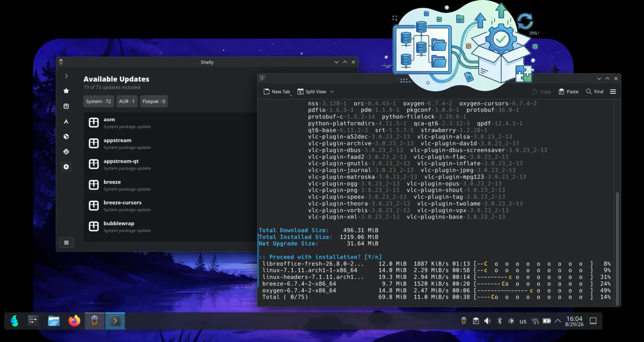This screenshot has height=342, width=644.
Task: Click the libreoffice-fresh download progress bar
Action: tap(533, 264)
